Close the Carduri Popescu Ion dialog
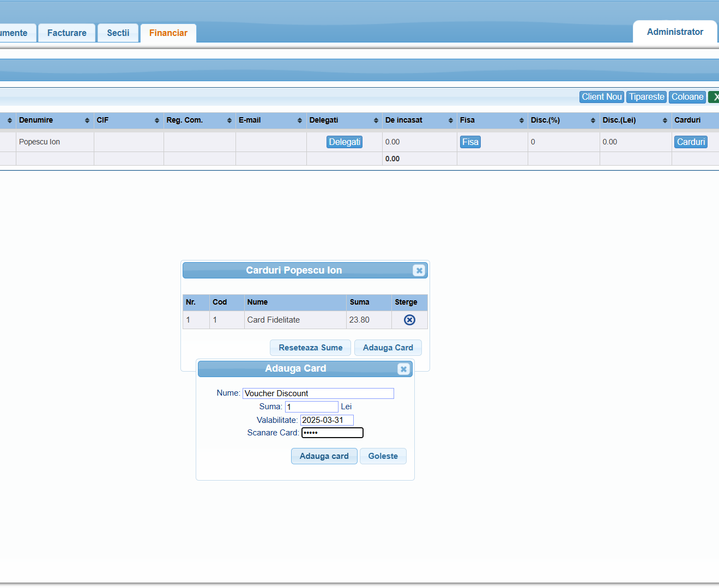Image resolution: width=719 pixels, height=588 pixels. (419, 270)
